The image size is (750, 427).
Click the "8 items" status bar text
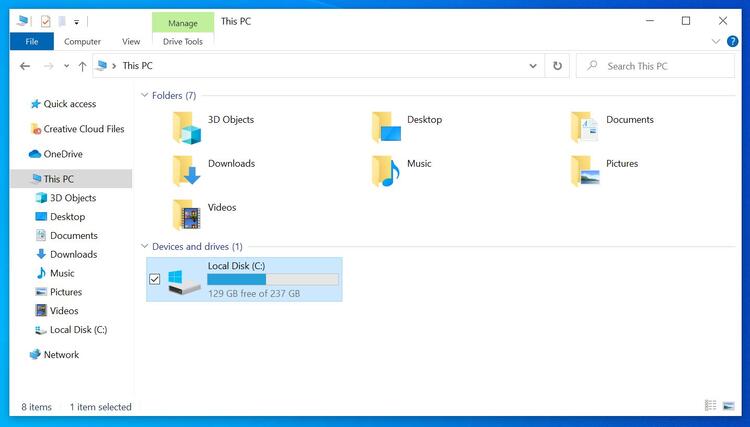(36, 407)
